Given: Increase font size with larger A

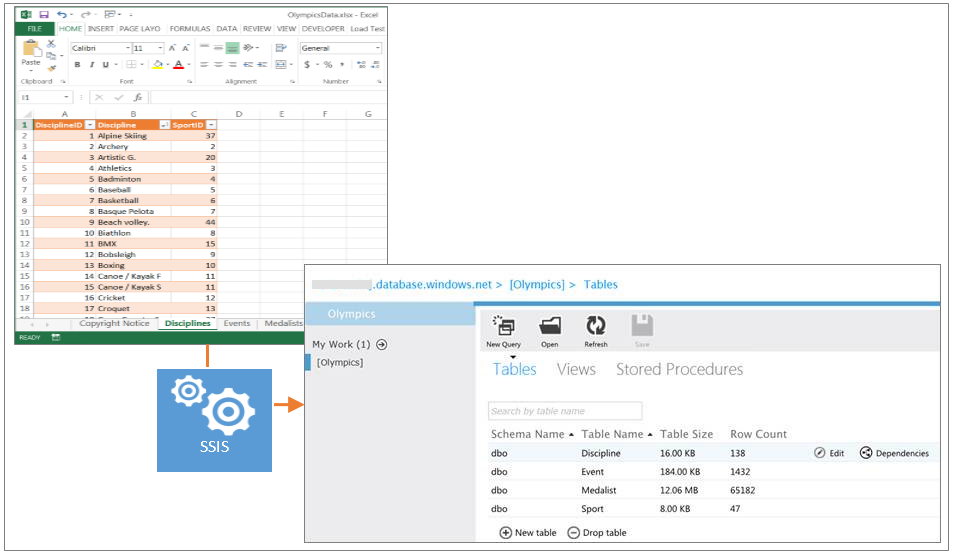Looking at the screenshot, I should pos(172,48).
